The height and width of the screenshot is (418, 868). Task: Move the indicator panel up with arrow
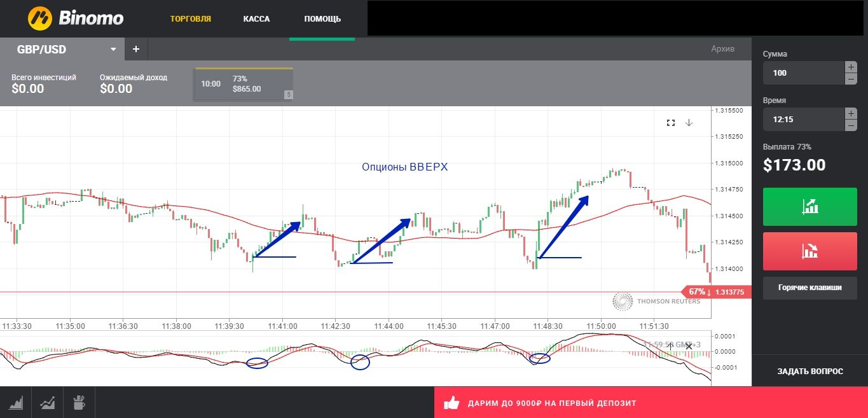click(670, 346)
